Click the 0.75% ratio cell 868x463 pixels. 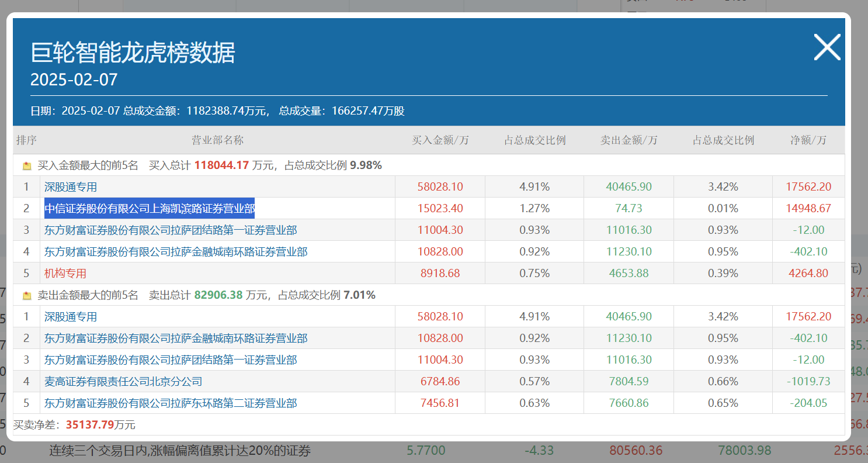click(x=534, y=274)
